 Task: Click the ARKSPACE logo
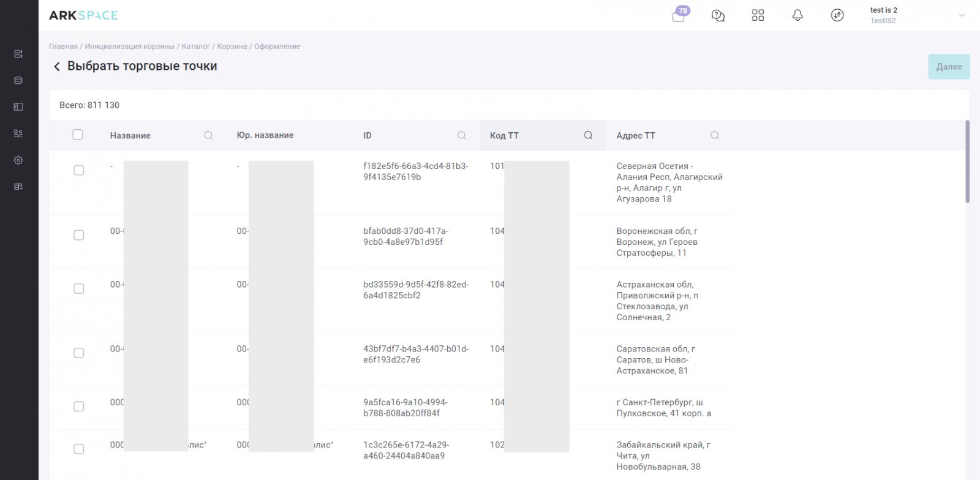(83, 15)
